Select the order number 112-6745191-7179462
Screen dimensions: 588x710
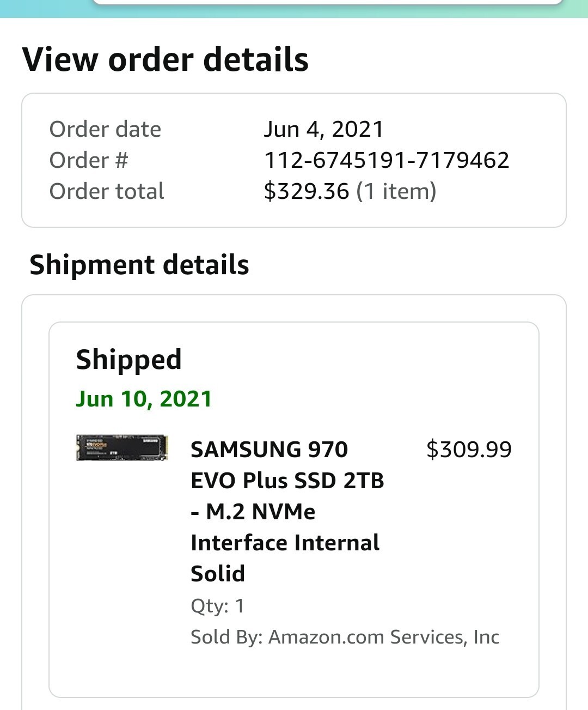coord(387,160)
